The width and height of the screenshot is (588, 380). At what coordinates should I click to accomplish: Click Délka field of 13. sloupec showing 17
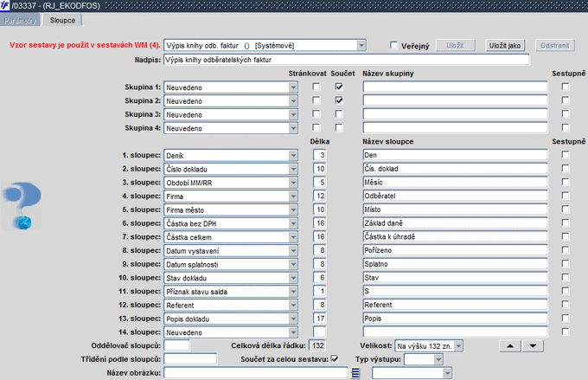[x=319, y=318]
